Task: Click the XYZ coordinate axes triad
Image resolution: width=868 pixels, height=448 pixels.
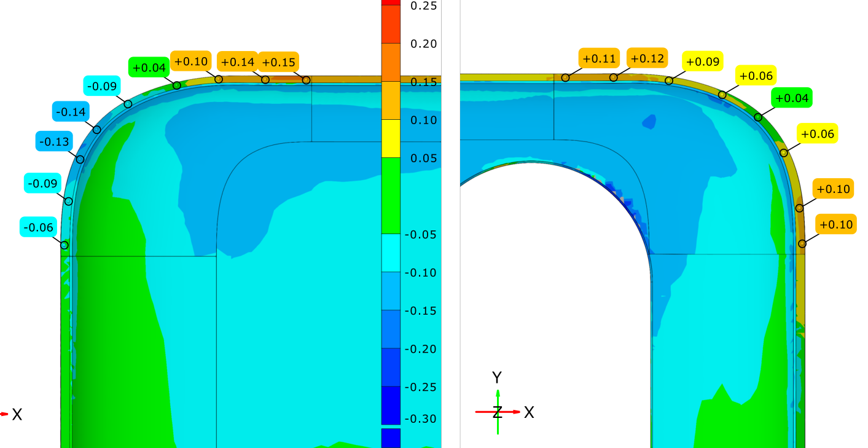Action: tap(498, 411)
